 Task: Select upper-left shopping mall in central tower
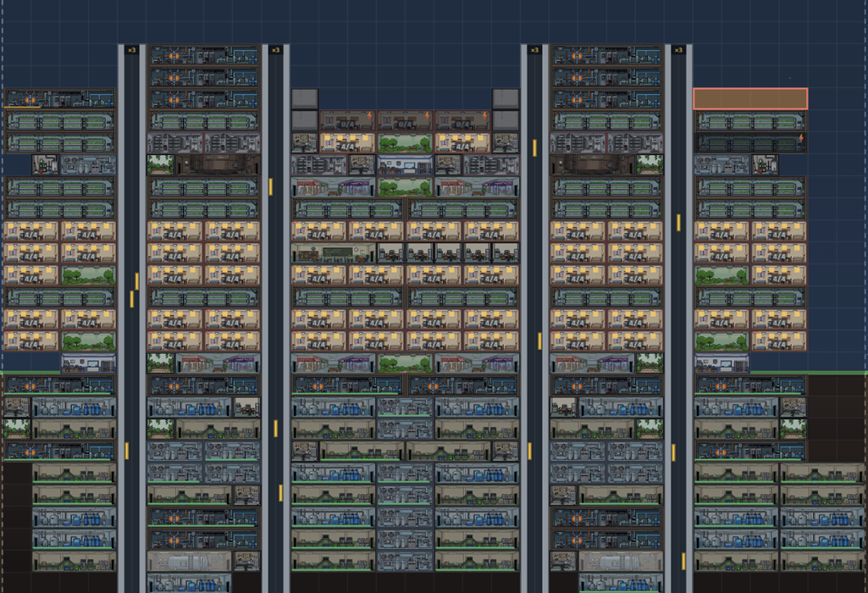coord(334,187)
